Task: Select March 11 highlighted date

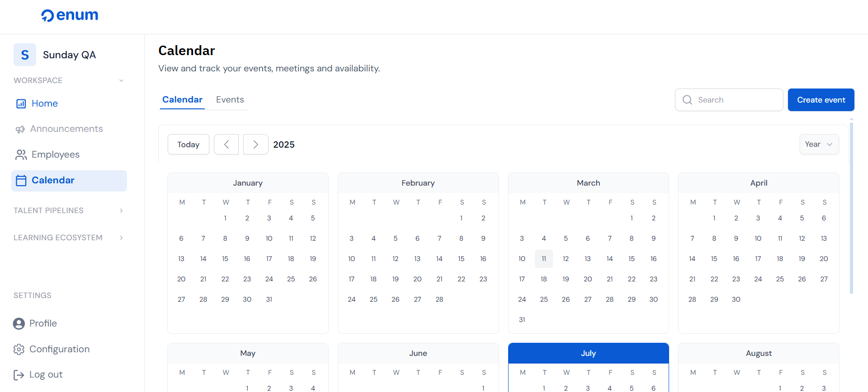Action: click(544, 259)
